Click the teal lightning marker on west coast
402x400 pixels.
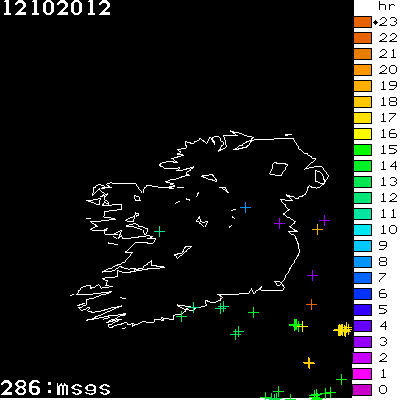[x=160, y=231]
